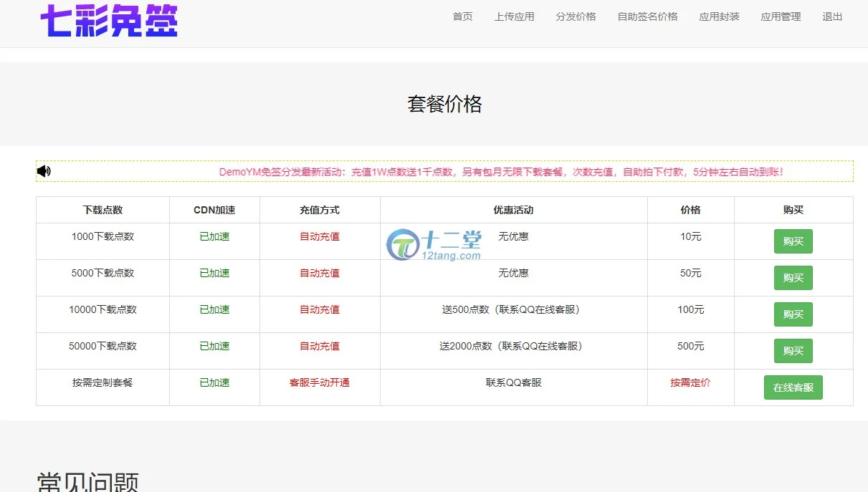The width and height of the screenshot is (868, 492).
Task: Open 分发价格 in navigation
Action: 576,16
